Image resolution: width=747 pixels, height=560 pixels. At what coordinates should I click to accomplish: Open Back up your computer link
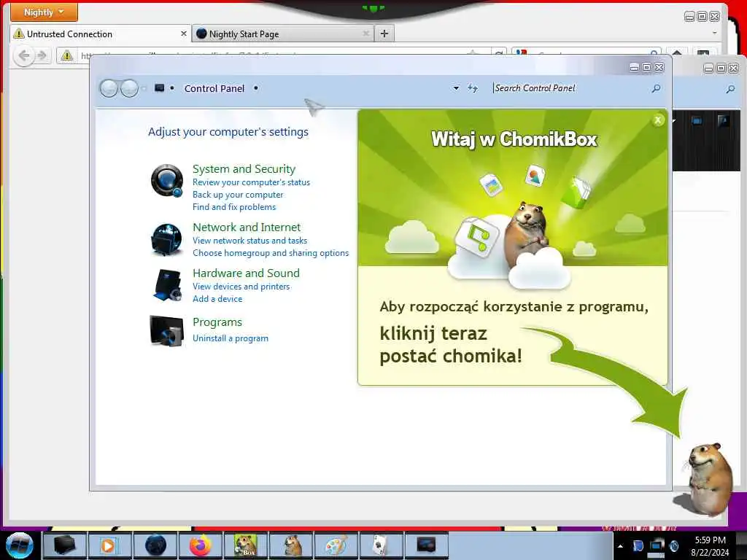(x=238, y=195)
